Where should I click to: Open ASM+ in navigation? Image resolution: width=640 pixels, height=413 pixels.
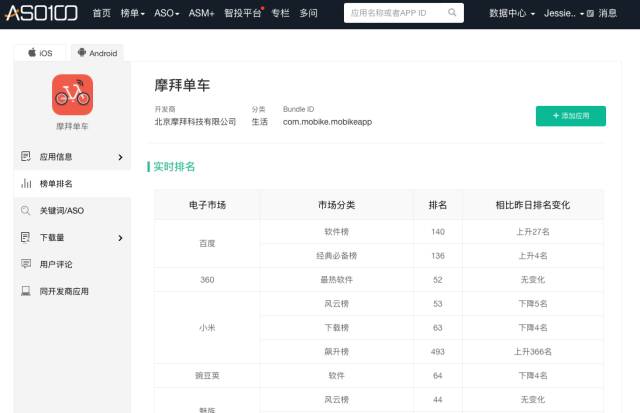[201, 13]
